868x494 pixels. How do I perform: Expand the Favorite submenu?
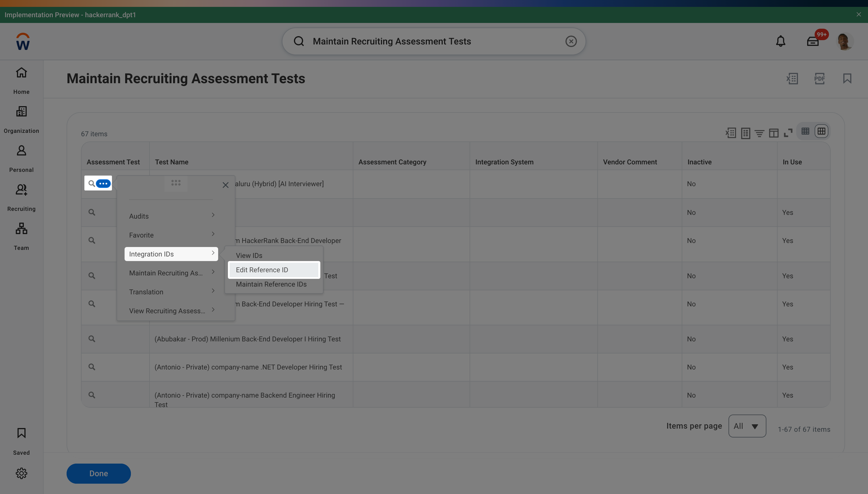click(x=171, y=235)
